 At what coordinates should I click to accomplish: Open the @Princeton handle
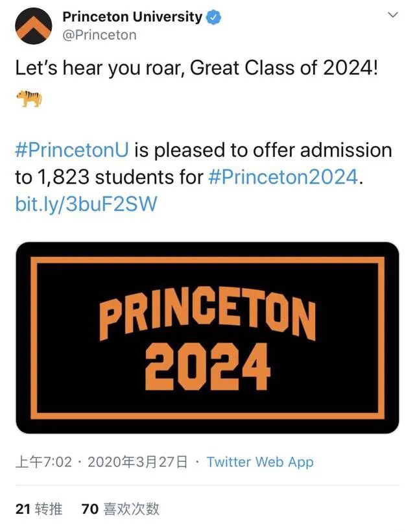point(99,35)
